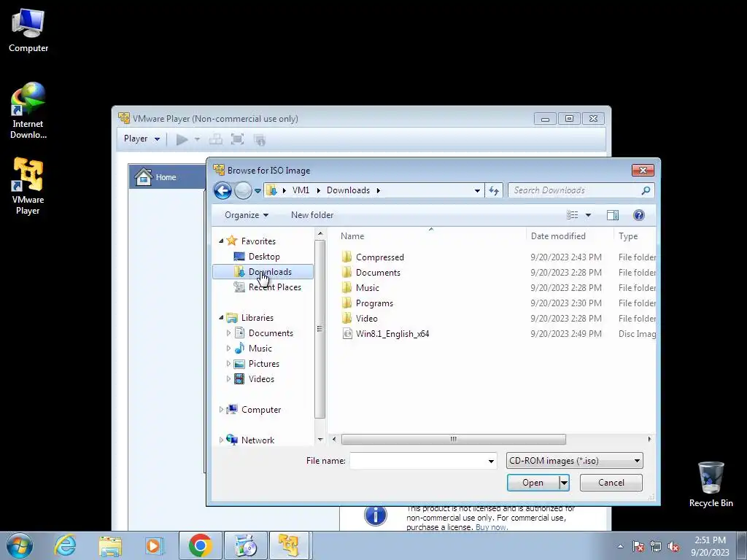
Task: Expand the Pictures library
Action: 228,364
